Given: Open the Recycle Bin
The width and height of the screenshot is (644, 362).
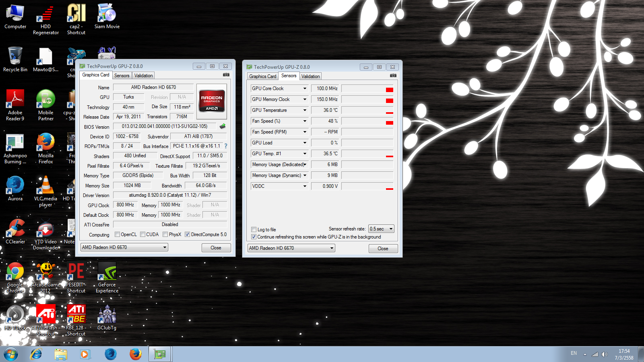Looking at the screenshot, I should [x=15, y=60].
